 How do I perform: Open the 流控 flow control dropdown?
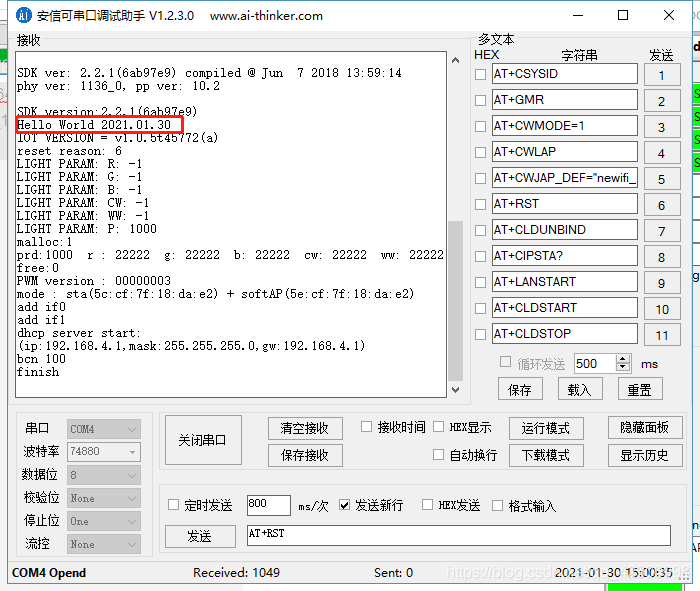pyautogui.click(x=104, y=544)
